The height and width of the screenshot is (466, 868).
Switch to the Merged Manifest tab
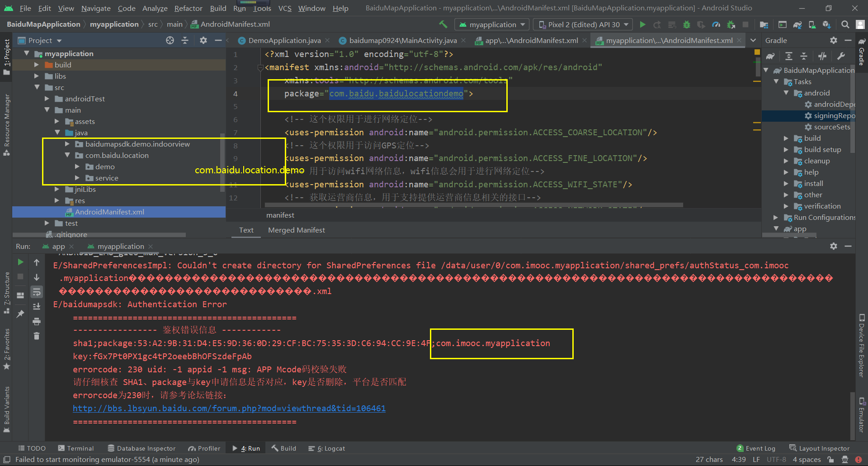[296, 230]
